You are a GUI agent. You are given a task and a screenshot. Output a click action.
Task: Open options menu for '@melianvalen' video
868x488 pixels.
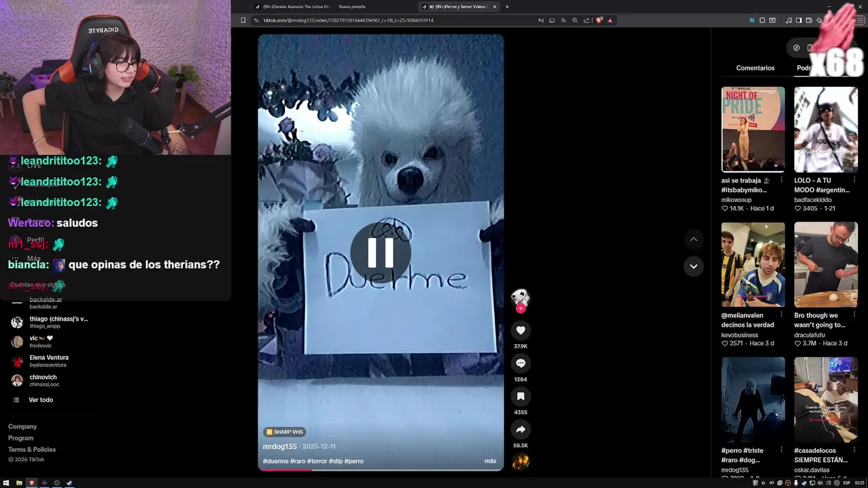click(781, 315)
